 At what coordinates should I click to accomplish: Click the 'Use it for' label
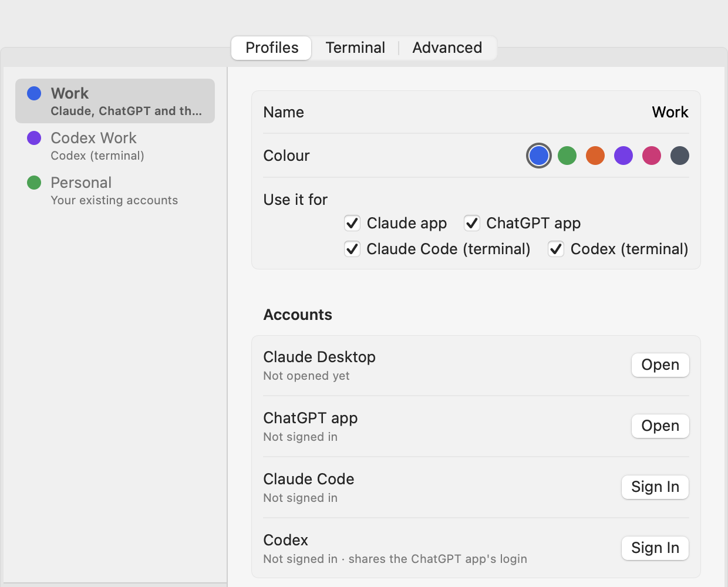tap(295, 200)
